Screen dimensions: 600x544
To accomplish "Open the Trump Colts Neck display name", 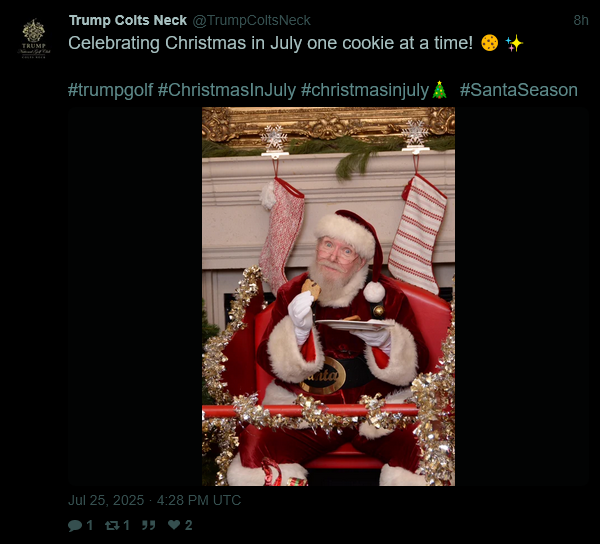I will (x=128, y=20).
